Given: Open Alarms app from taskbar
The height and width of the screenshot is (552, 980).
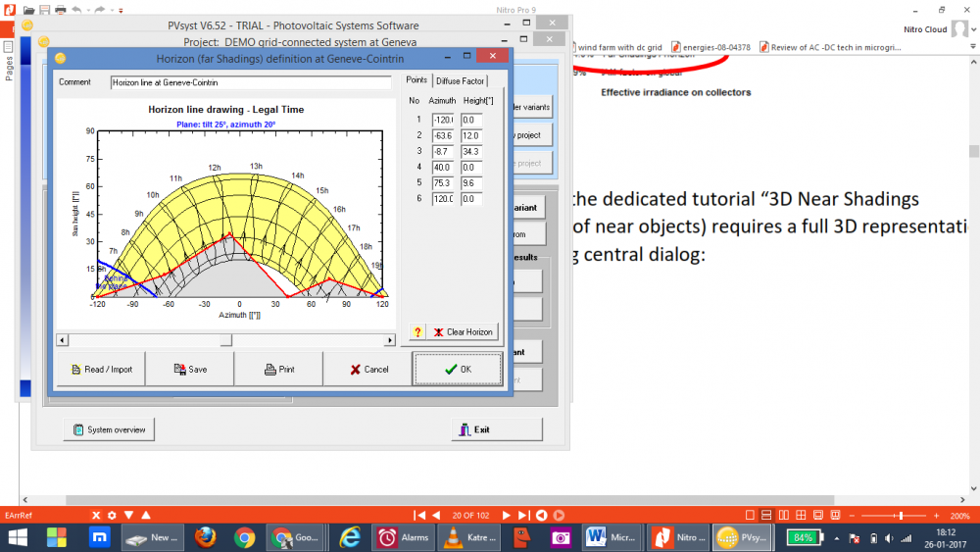Looking at the screenshot, I should (x=403, y=537).
